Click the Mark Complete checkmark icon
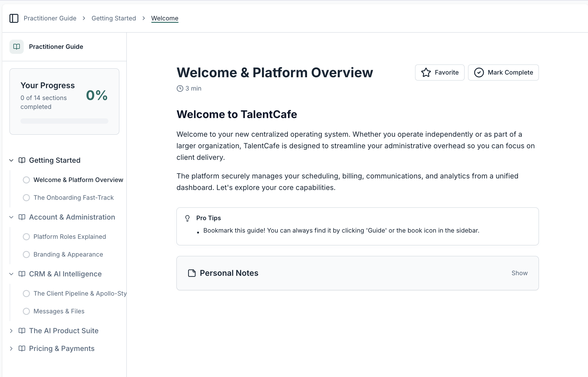The height and width of the screenshot is (377, 588). (479, 72)
